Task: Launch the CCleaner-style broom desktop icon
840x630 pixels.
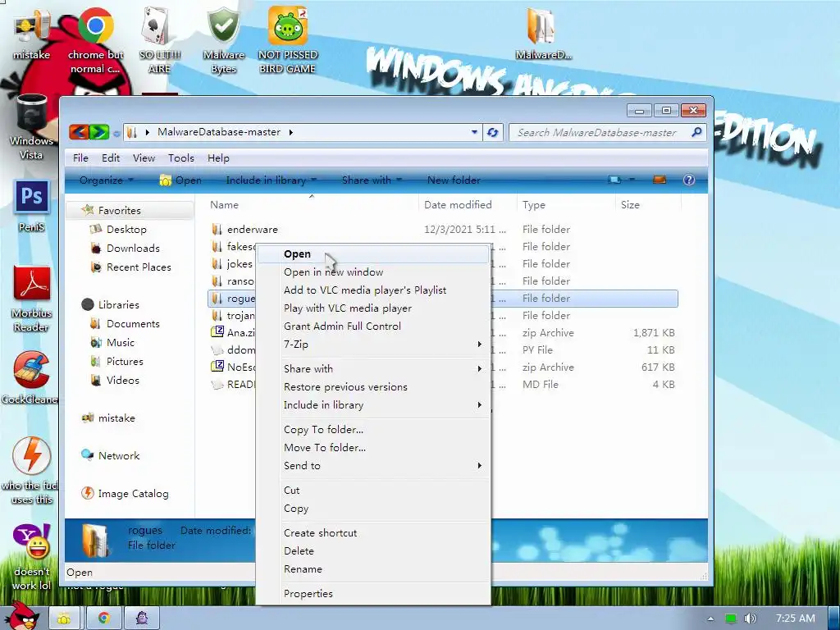Action: pos(30,377)
